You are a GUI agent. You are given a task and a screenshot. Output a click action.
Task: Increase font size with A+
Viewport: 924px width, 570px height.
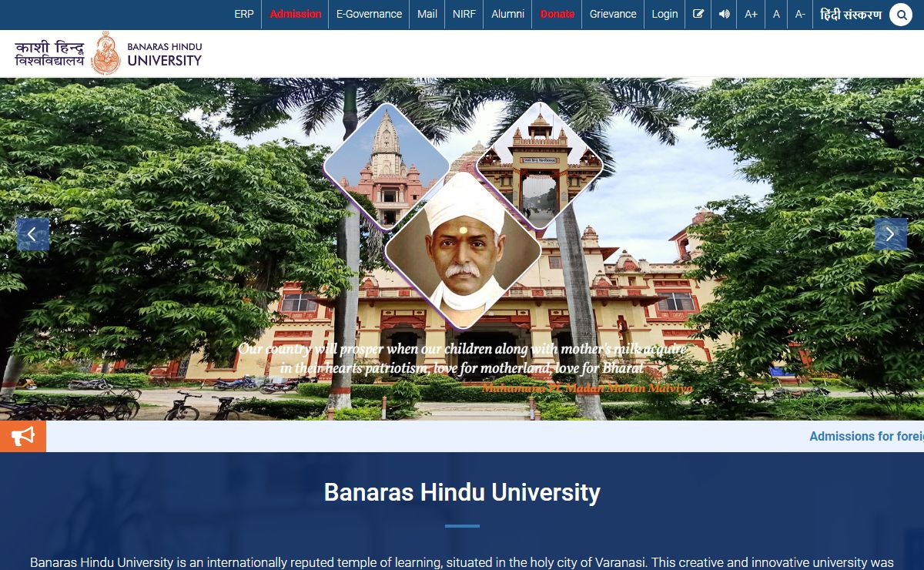(751, 14)
